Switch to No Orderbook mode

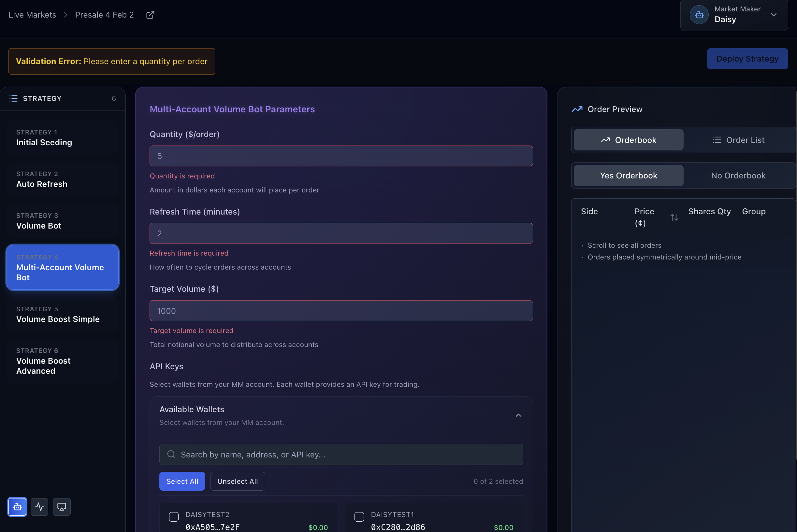738,175
